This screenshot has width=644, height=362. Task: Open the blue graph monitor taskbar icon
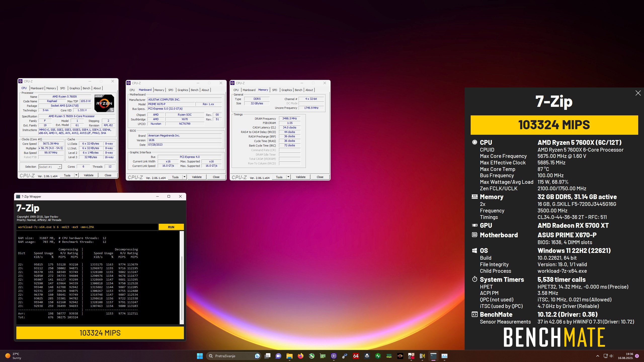445,356
